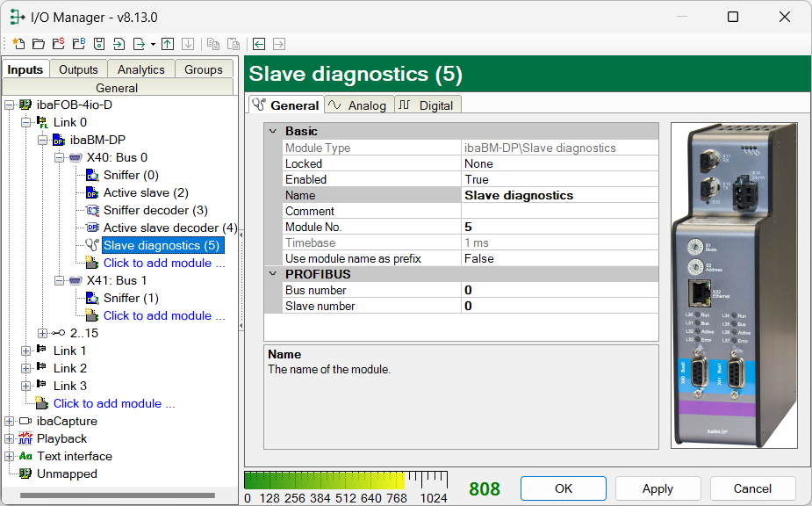Viewport: 812px width, 506px height.
Task: Click add module link below Link 3
Action: (114, 403)
